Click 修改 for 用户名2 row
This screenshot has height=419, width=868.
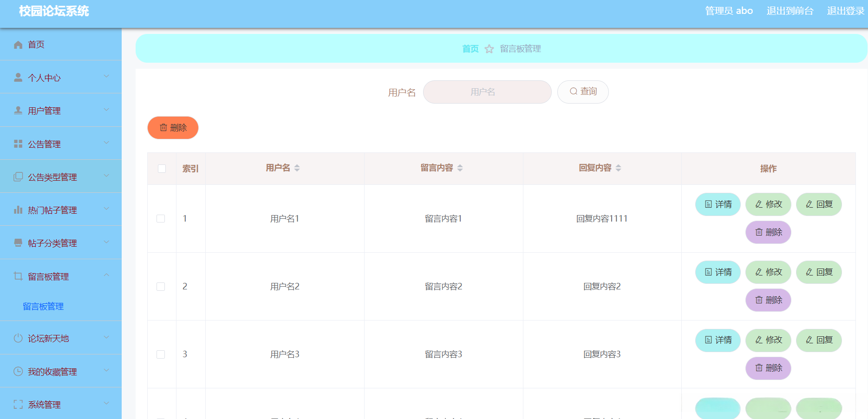pos(768,272)
